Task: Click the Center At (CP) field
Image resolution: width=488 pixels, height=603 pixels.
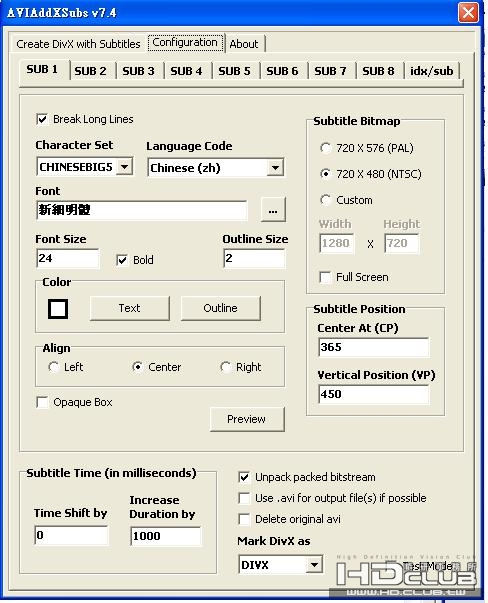Action: pos(374,347)
